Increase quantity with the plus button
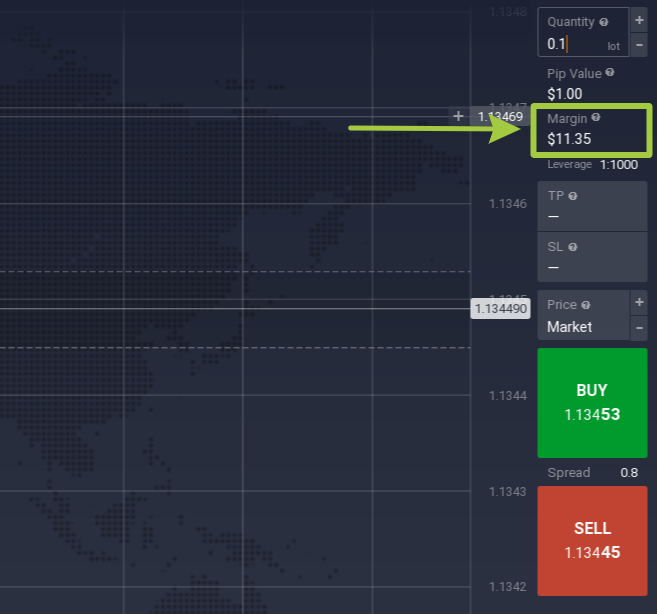 (639, 20)
